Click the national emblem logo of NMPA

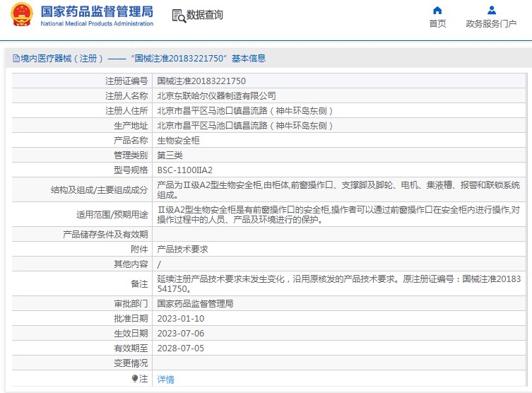(x=20, y=15)
